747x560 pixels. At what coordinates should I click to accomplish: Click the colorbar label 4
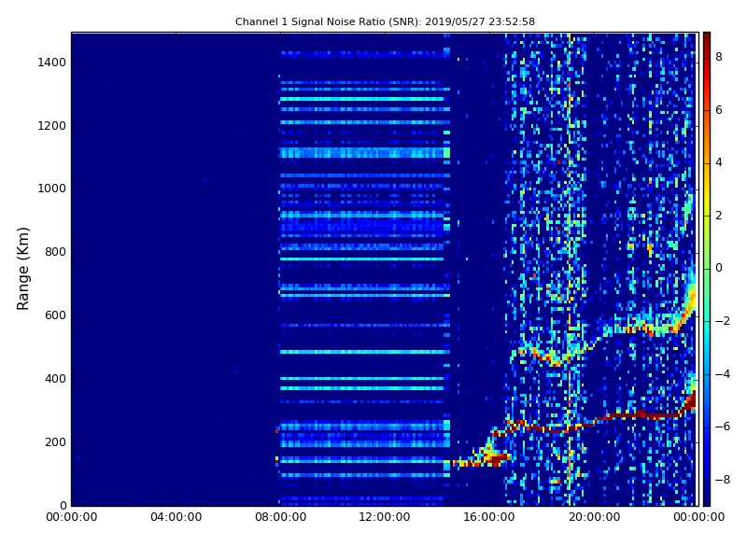[719, 162]
